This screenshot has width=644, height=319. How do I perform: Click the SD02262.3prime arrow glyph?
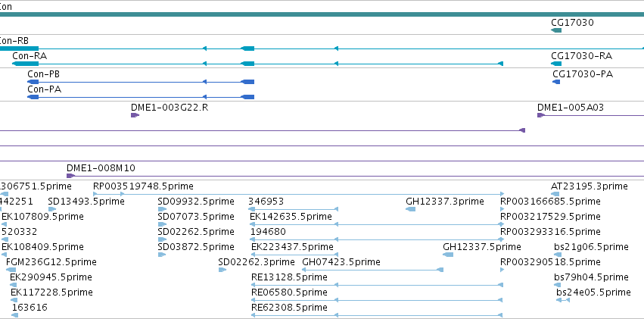[x=222, y=270]
